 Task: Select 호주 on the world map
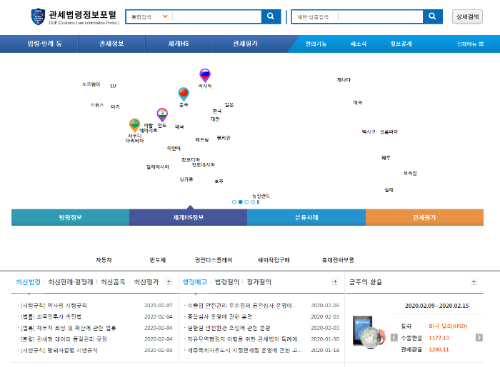pyautogui.click(x=219, y=181)
